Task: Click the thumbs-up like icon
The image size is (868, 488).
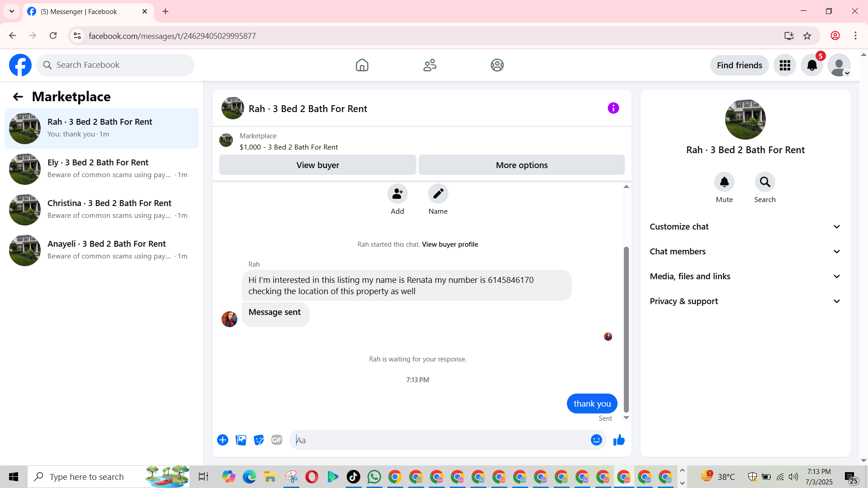Action: [619, 440]
